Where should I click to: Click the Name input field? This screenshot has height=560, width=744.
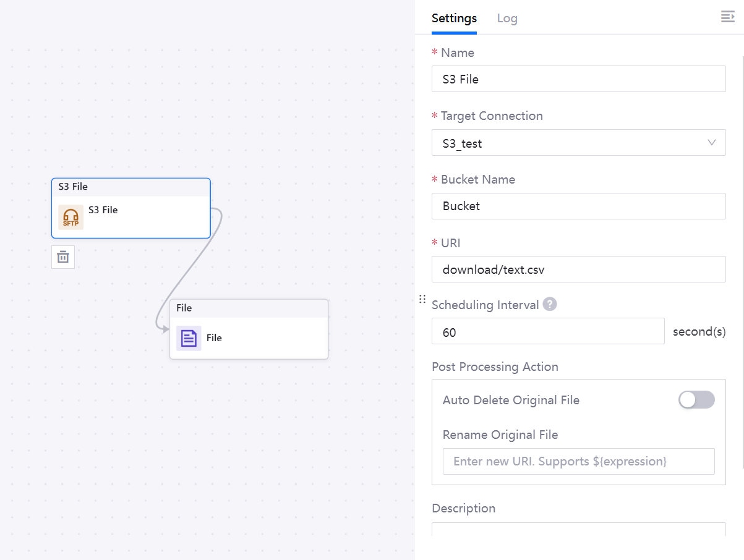578,79
